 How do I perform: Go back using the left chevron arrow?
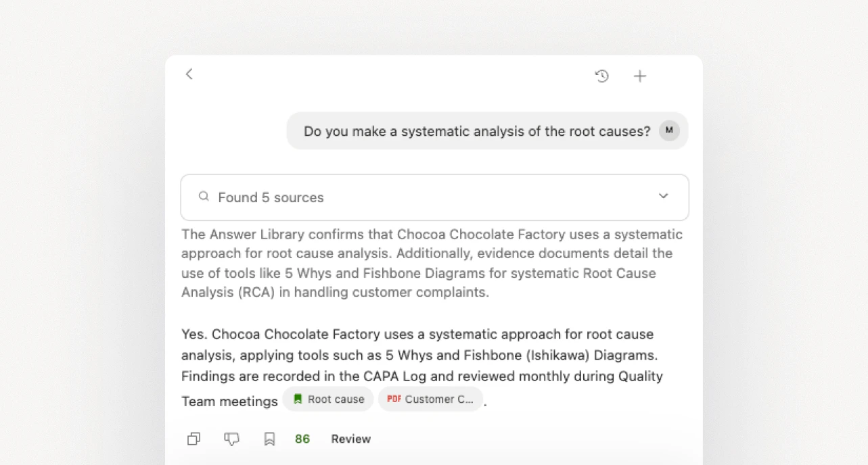pyautogui.click(x=189, y=74)
